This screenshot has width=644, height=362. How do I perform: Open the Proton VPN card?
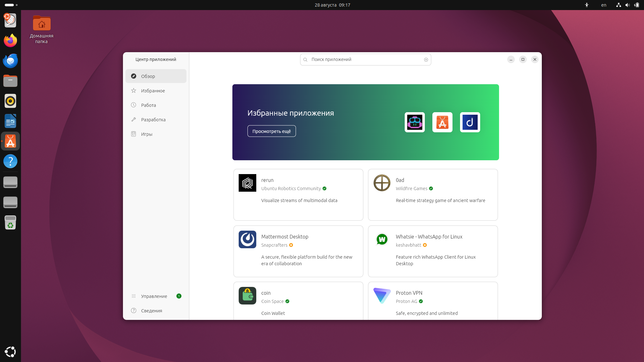[433, 301]
